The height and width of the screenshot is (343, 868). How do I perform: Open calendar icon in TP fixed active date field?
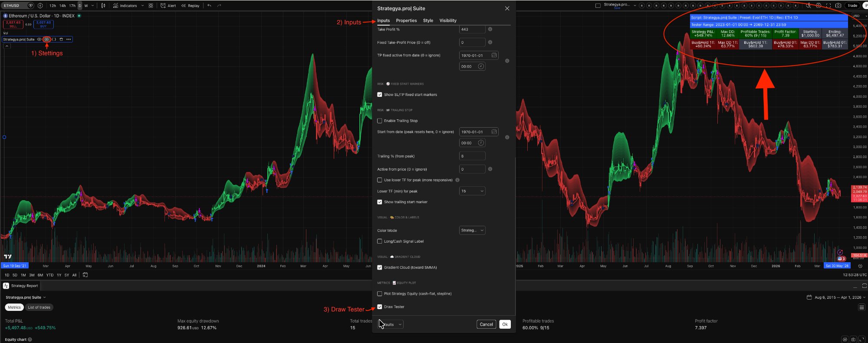pyautogui.click(x=494, y=55)
